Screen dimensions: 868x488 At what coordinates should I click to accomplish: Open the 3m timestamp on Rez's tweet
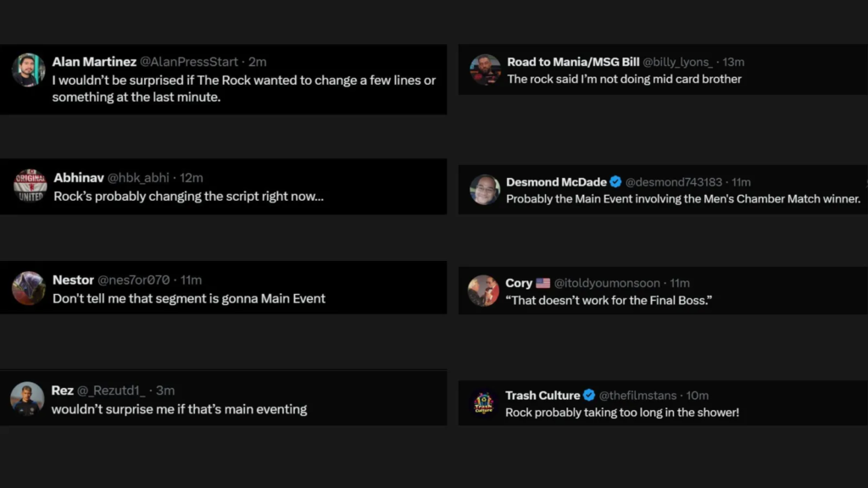pos(165,391)
